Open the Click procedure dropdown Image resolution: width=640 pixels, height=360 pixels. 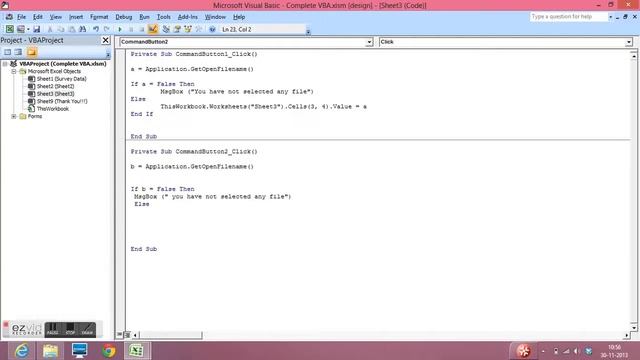[x=629, y=42]
